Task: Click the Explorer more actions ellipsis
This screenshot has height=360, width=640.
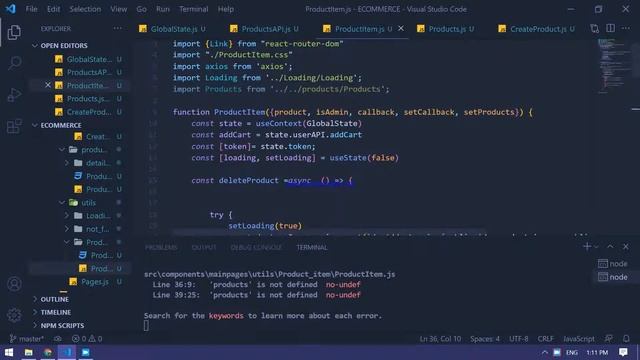Action: click(x=118, y=28)
